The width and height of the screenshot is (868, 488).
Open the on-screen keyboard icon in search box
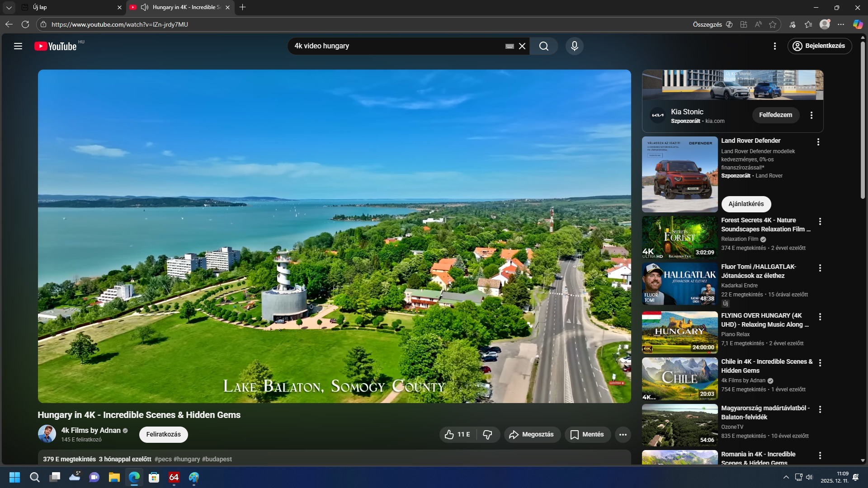coord(509,46)
